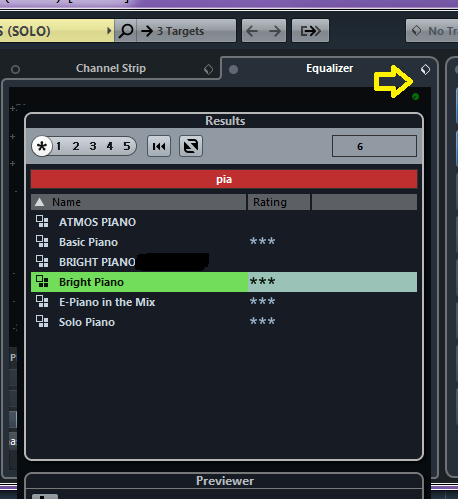Viewport: 458px width, 499px height.
Task: Click the Previewer panel header
Action: [224, 481]
